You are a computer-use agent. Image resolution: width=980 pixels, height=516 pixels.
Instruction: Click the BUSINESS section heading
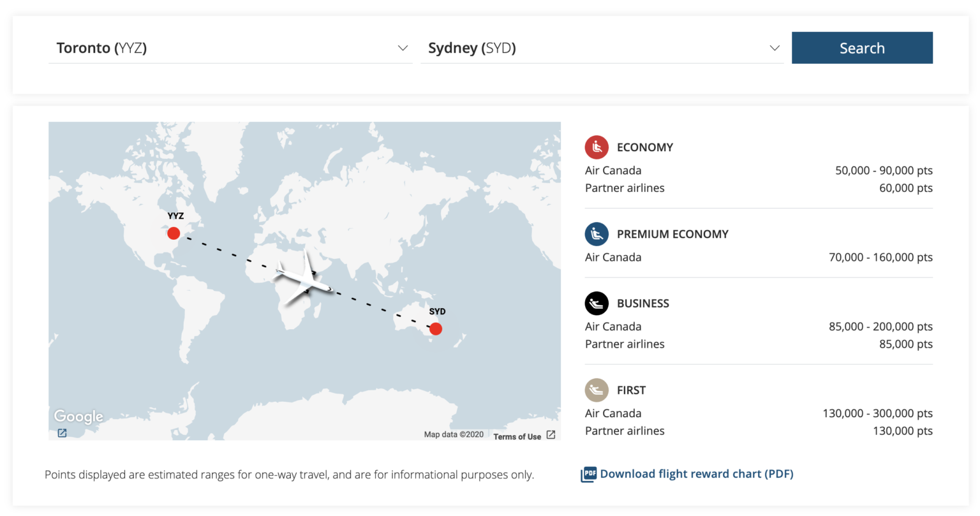point(643,304)
